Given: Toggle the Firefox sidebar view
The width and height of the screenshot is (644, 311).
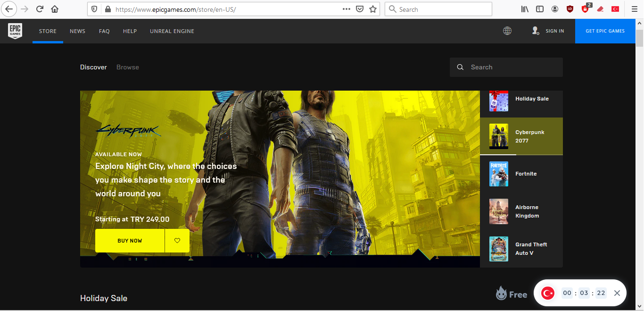Looking at the screenshot, I should point(540,9).
